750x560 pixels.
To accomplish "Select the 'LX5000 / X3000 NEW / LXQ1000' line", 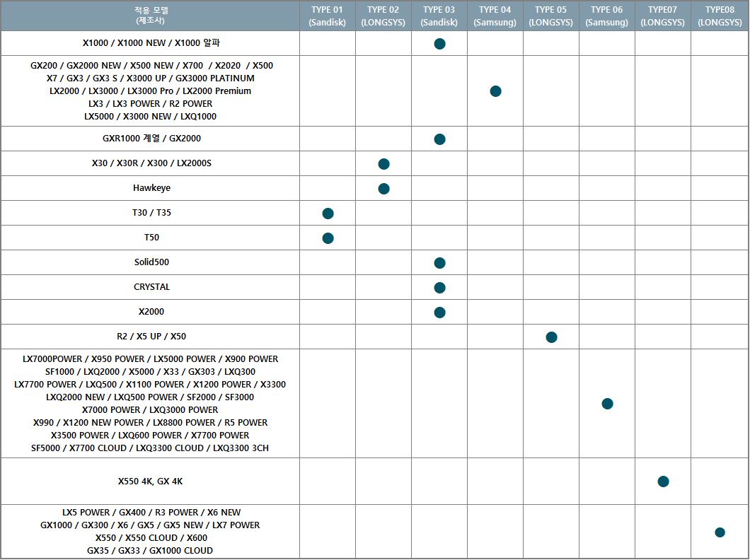I will coord(150,117).
